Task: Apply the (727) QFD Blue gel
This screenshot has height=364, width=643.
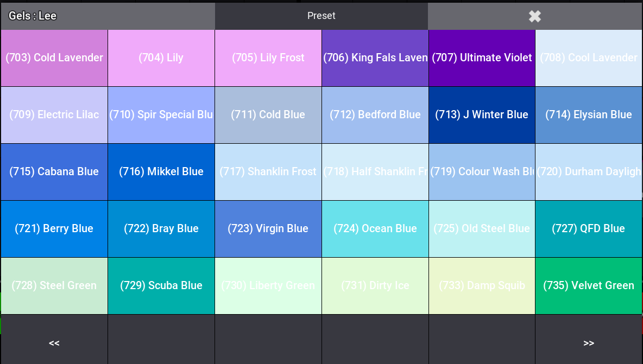Action: [589, 229]
